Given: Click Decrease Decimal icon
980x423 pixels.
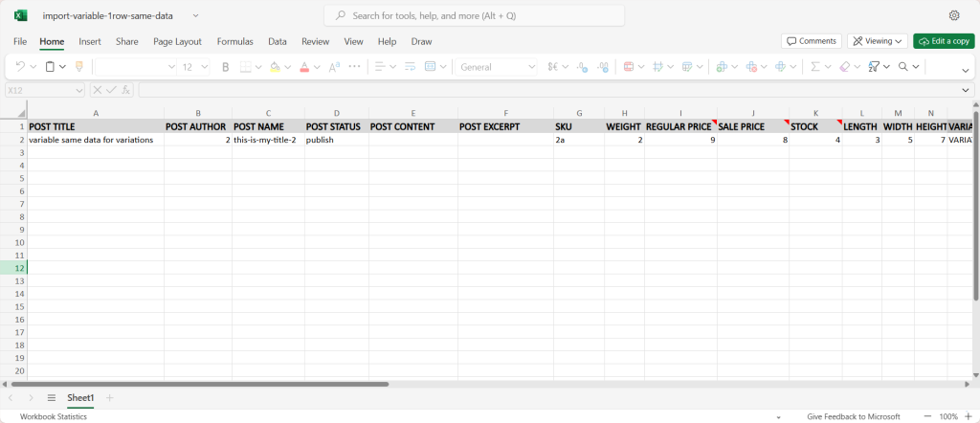Looking at the screenshot, I should tap(582, 67).
